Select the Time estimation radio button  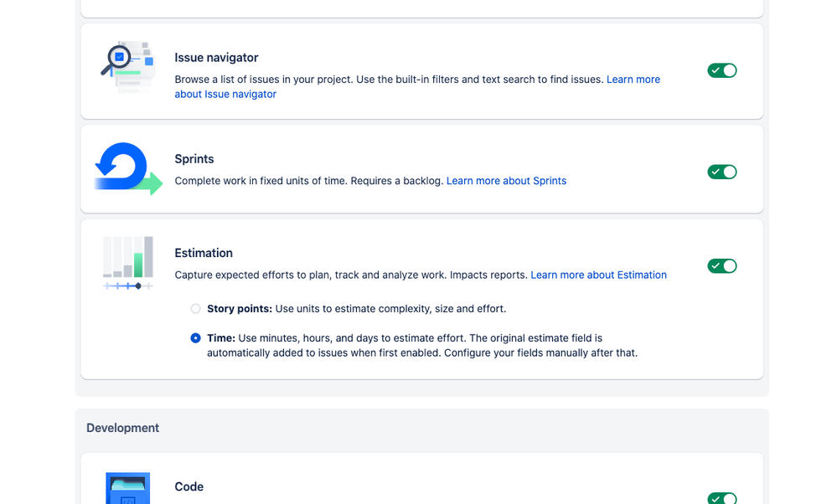coord(196,338)
